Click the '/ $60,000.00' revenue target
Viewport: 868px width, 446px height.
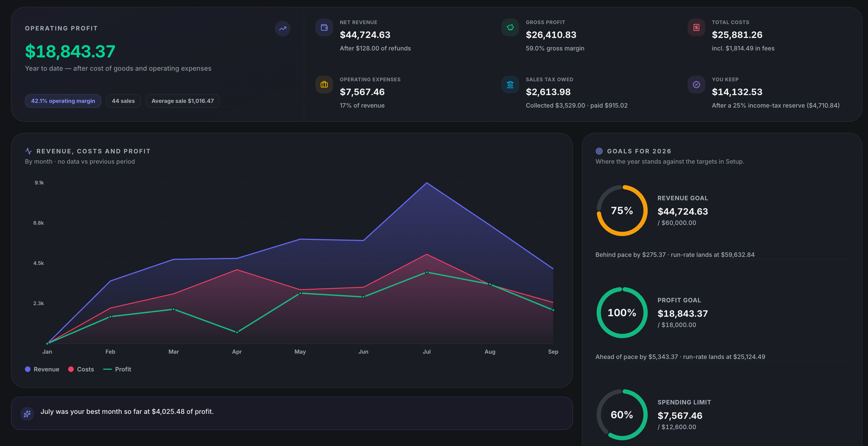click(677, 223)
